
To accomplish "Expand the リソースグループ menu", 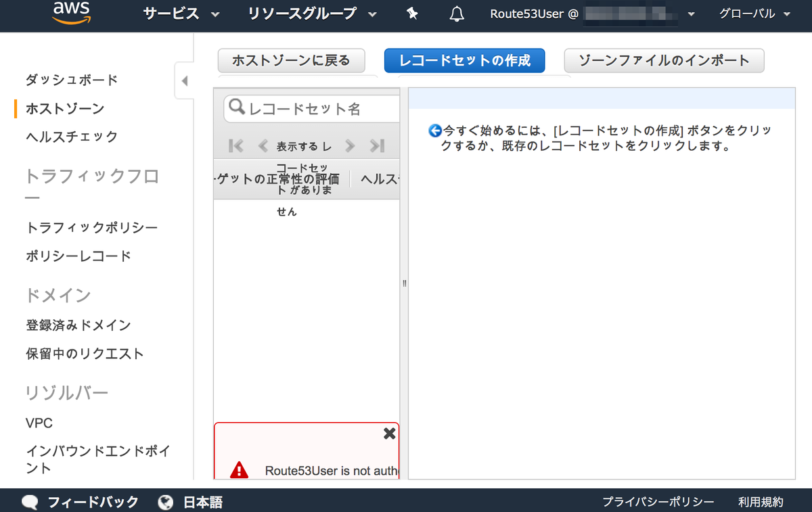I will point(312,14).
